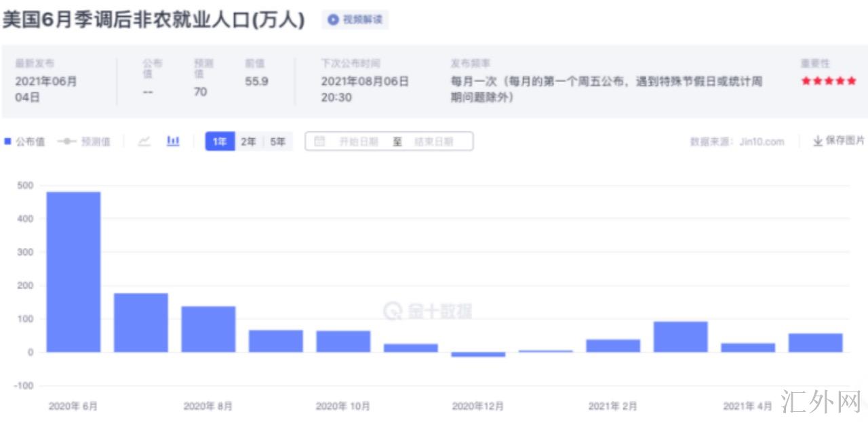The height and width of the screenshot is (422, 868).
Task: Click the 汇外网 watermark text
Action: point(821,402)
